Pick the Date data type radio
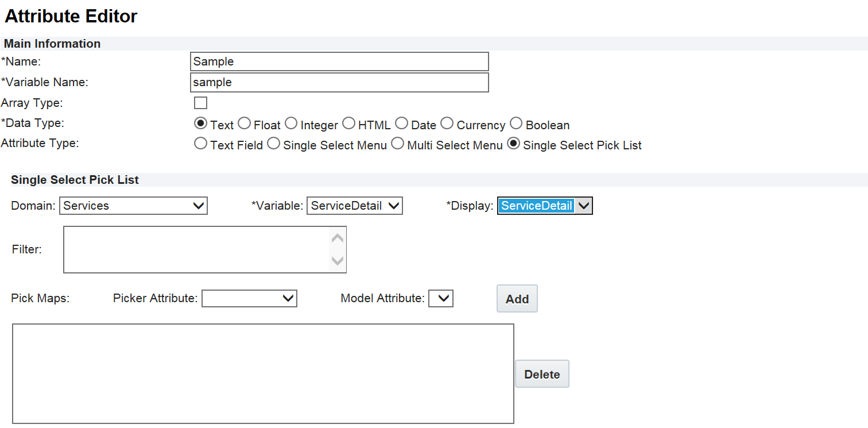Viewport: 868px width, 428px height. tap(402, 124)
